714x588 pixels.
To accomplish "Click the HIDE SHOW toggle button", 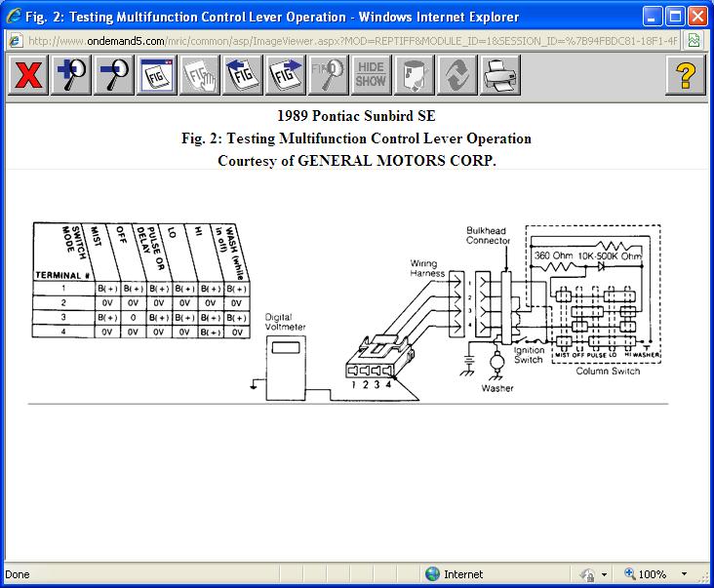I will [x=371, y=75].
